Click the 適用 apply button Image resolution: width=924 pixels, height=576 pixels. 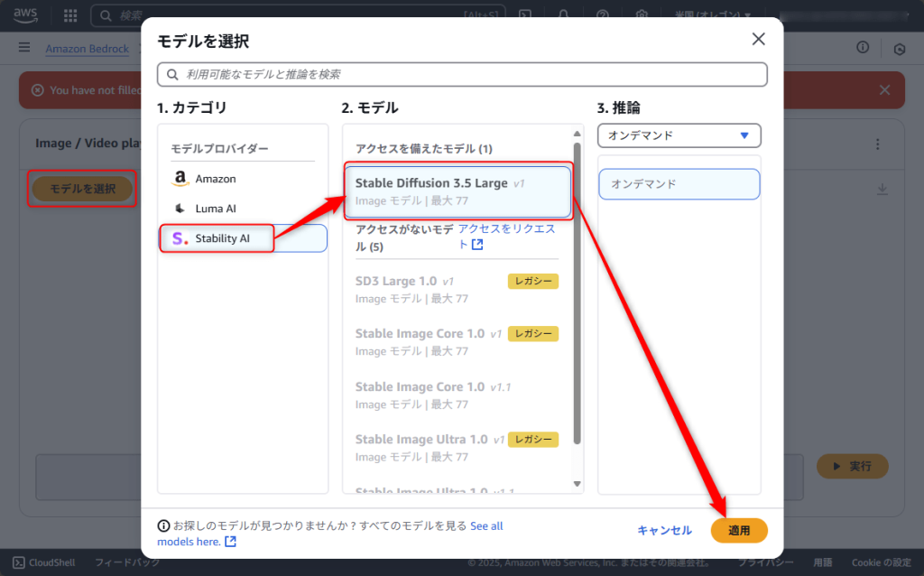(739, 531)
